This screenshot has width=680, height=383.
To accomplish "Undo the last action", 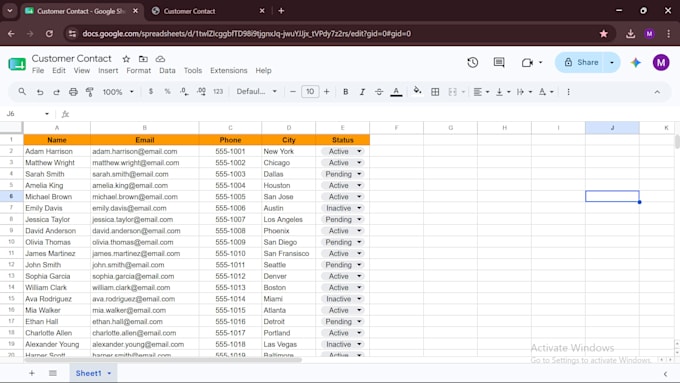I will pos(39,92).
